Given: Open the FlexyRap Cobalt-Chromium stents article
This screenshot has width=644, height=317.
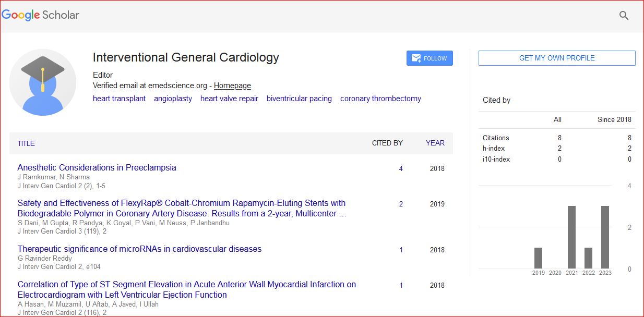Looking at the screenshot, I should pyautogui.click(x=181, y=208).
